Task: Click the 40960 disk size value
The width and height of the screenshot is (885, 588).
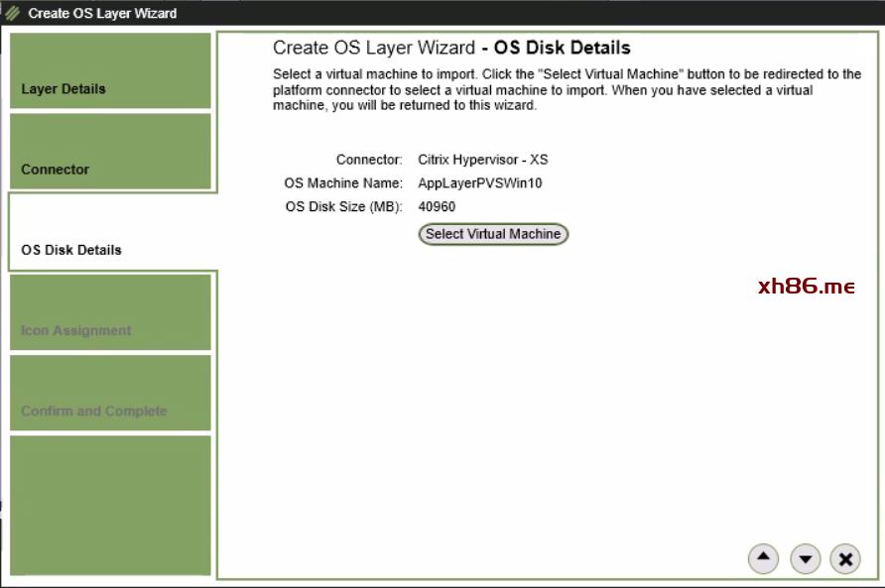Action: click(x=437, y=207)
